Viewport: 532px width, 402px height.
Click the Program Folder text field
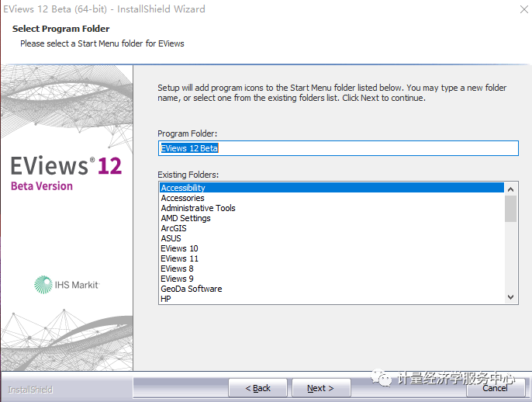point(337,148)
